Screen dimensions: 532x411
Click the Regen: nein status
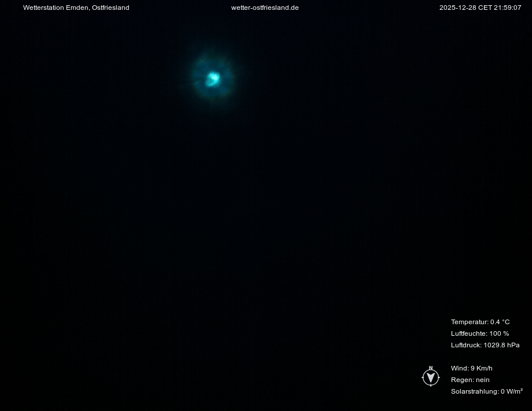[470, 380]
